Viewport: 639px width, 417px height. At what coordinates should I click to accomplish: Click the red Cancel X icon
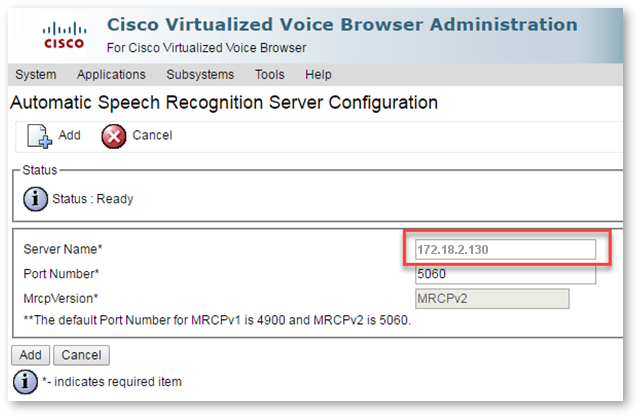point(114,135)
